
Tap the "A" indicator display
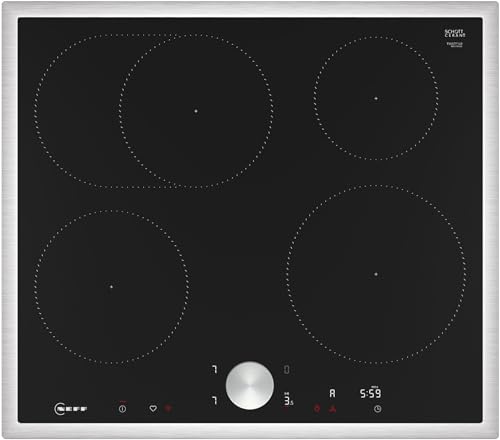coord(332,393)
